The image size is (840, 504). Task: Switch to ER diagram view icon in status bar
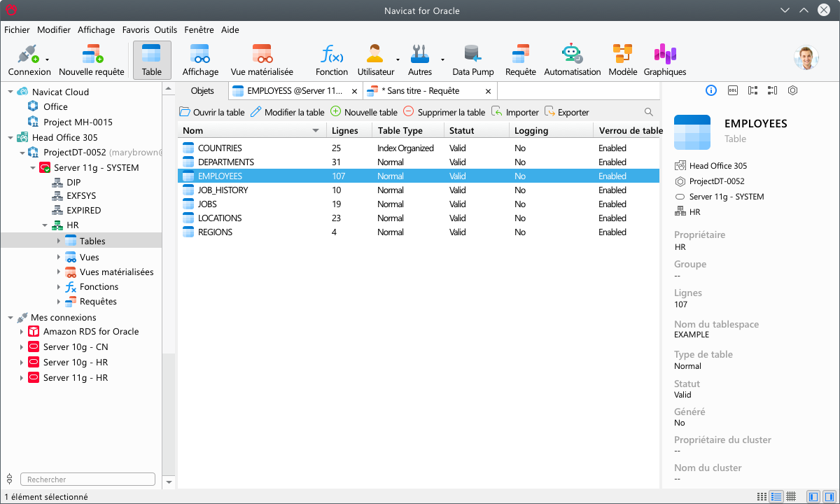pyautogui.click(x=791, y=496)
